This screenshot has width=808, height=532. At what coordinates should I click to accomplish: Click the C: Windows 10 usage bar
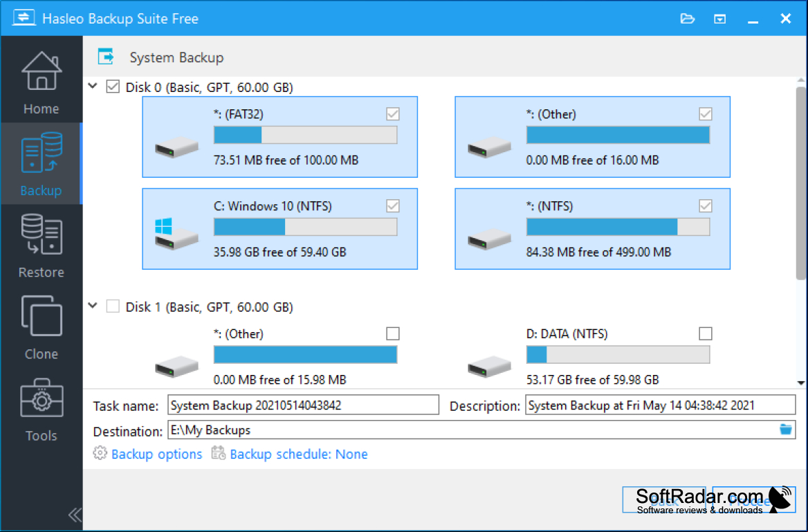(306, 227)
